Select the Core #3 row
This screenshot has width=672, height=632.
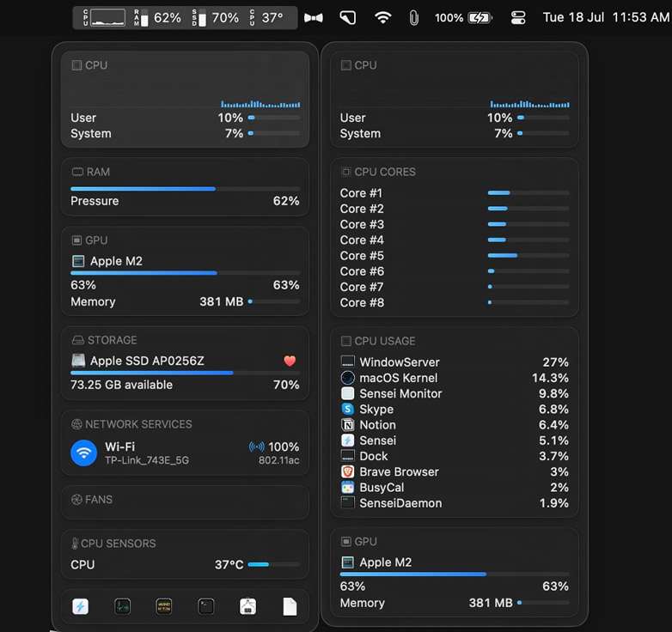(x=455, y=224)
